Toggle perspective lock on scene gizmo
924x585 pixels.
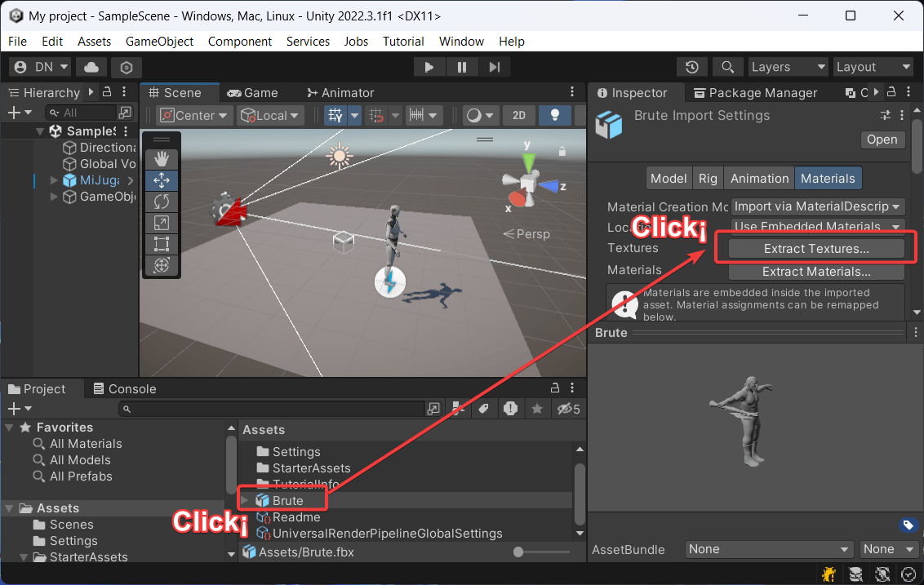[562, 152]
